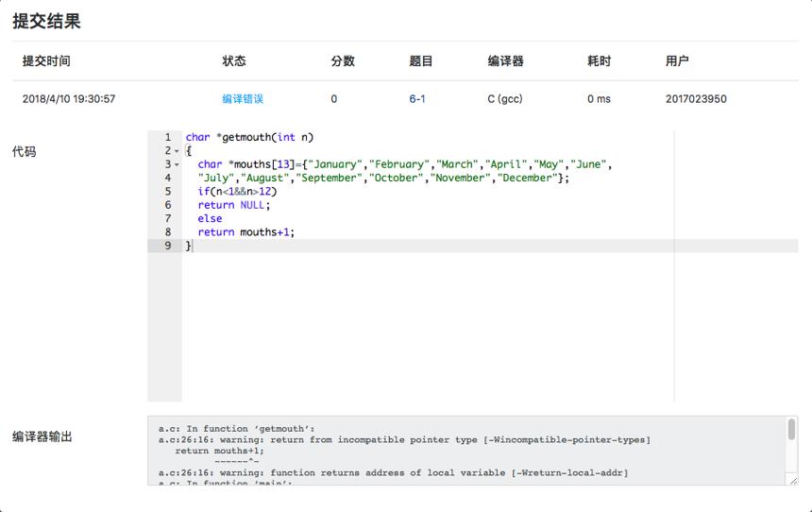Click user ID 2017023950
The width and height of the screenshot is (812, 512).
point(696,99)
